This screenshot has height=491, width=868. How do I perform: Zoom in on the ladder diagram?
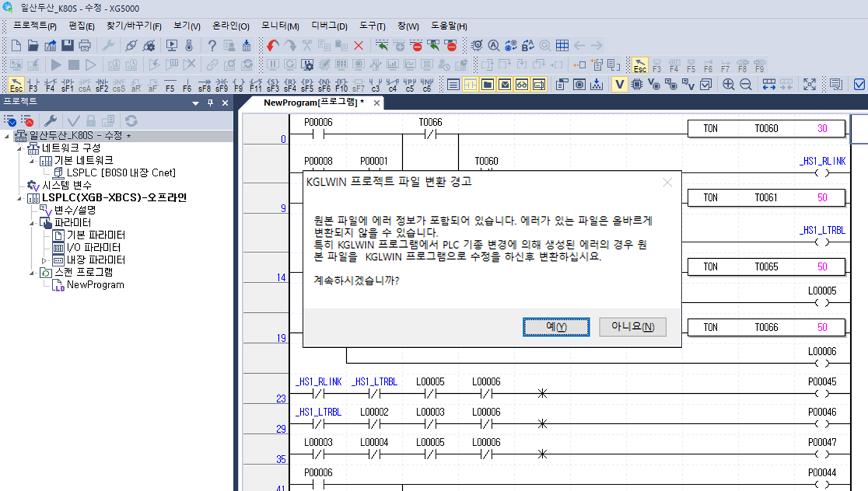pos(729,84)
